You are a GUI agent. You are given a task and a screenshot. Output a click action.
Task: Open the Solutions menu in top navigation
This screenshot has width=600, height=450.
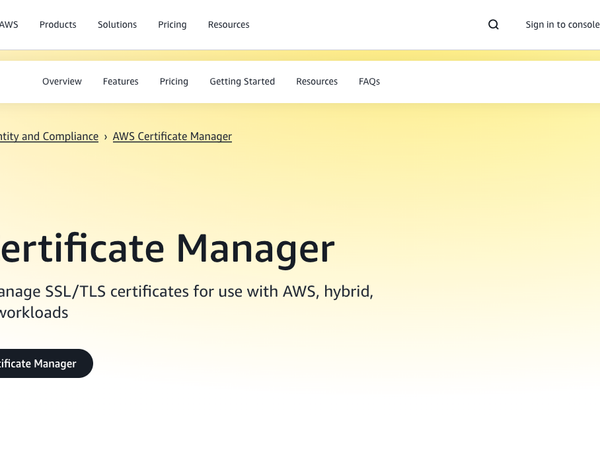click(x=117, y=24)
